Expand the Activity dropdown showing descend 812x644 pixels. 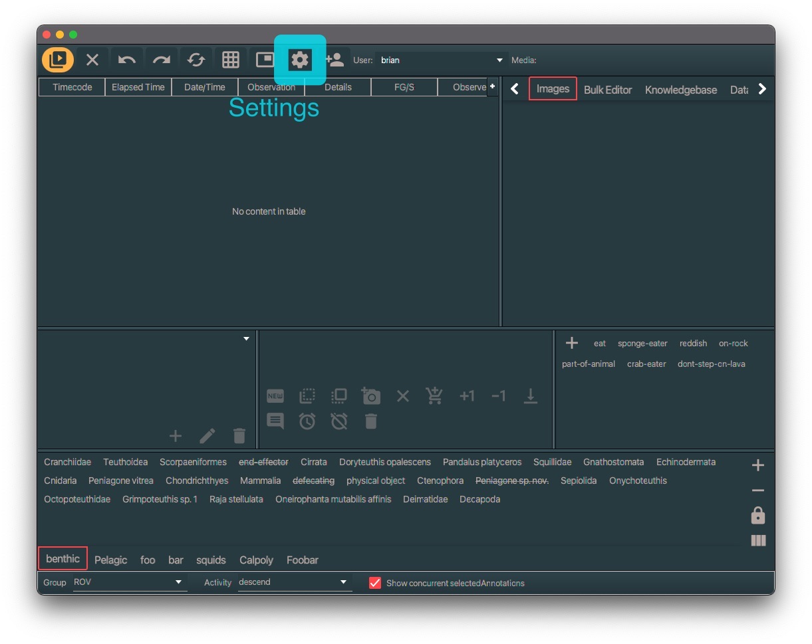click(293, 582)
